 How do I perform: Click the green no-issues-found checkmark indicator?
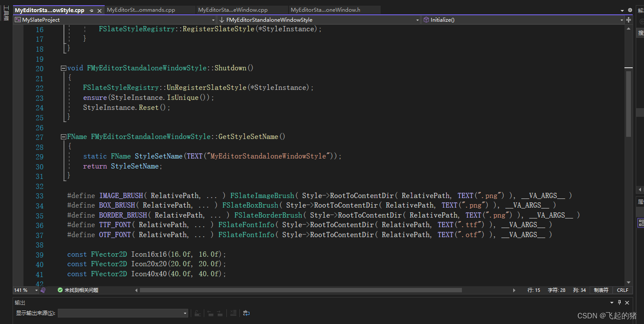coord(60,290)
